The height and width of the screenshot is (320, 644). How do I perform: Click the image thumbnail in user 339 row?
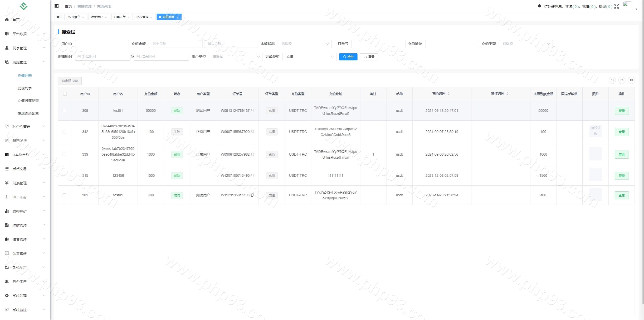595,154
